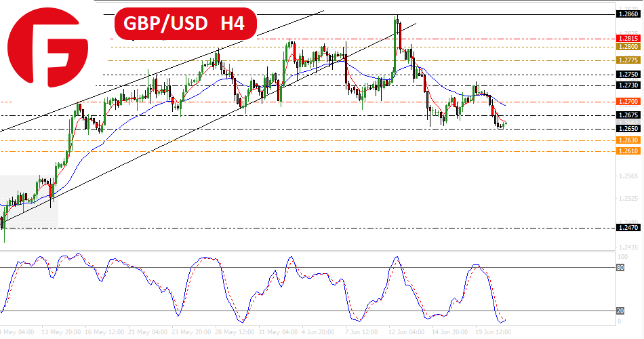The height and width of the screenshot is (339, 644).
Task: Select the 1.2650 black price label
Action: click(628, 129)
